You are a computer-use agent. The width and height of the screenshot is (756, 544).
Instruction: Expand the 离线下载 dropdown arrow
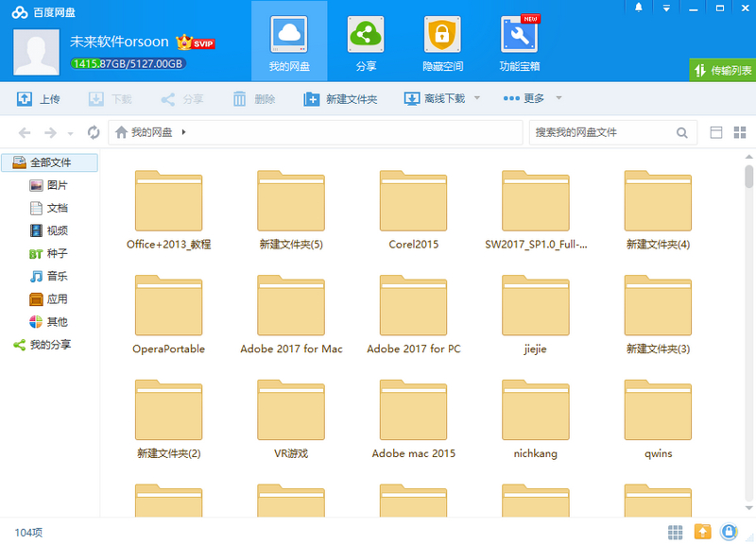[477, 98]
